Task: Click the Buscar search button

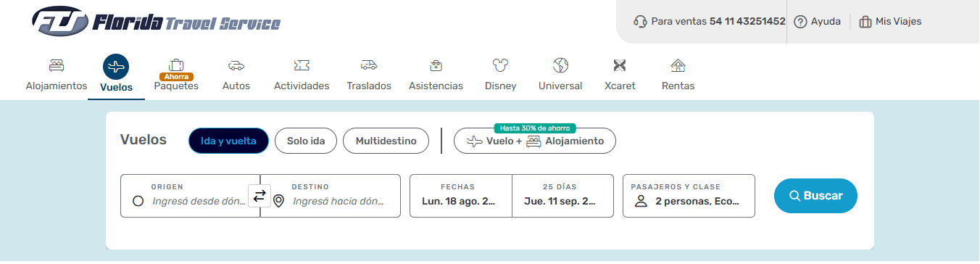Action: (x=815, y=196)
